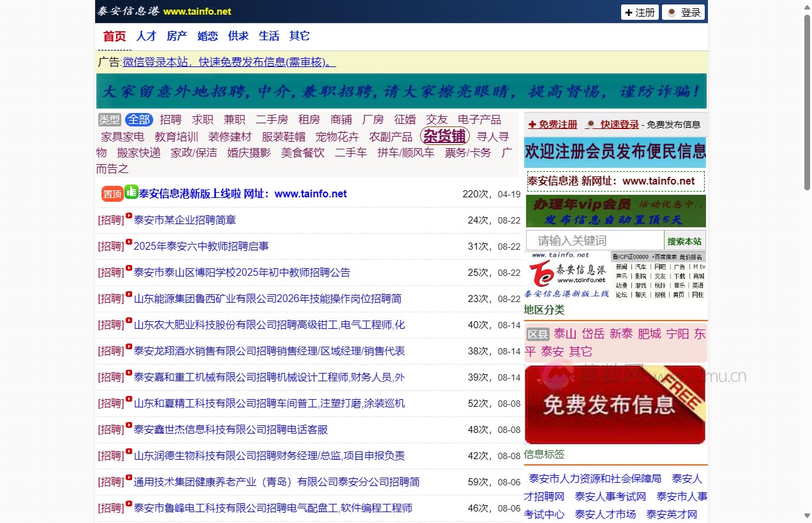Click the red plus icon beside 免费注册
812x523 pixels.
point(531,123)
